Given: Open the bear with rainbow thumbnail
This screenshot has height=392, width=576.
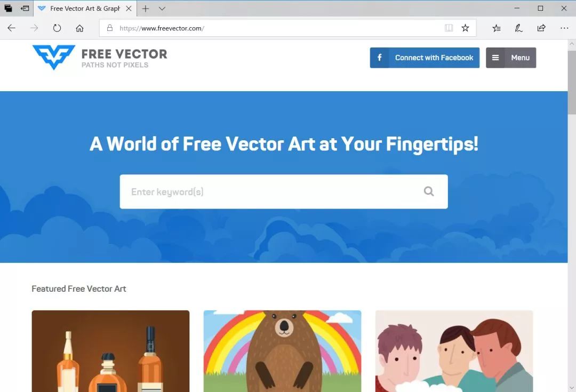Looking at the screenshot, I should 283,351.
